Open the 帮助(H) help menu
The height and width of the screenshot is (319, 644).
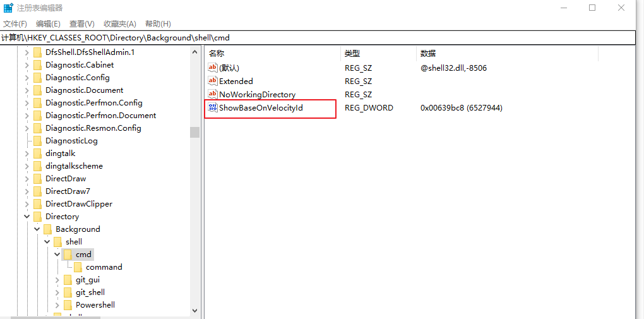pos(158,24)
